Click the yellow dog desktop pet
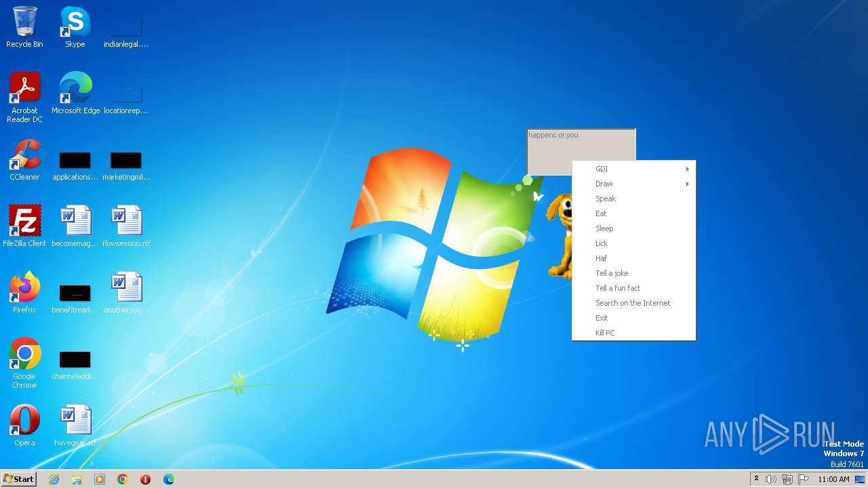868x488 pixels. [559, 236]
